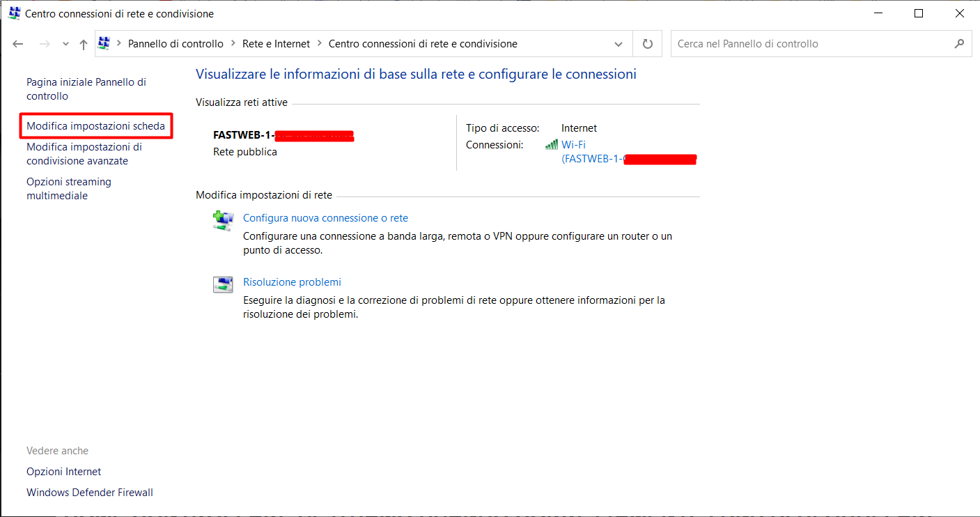
Task: Select 'Internet' access type value
Action: (580, 128)
